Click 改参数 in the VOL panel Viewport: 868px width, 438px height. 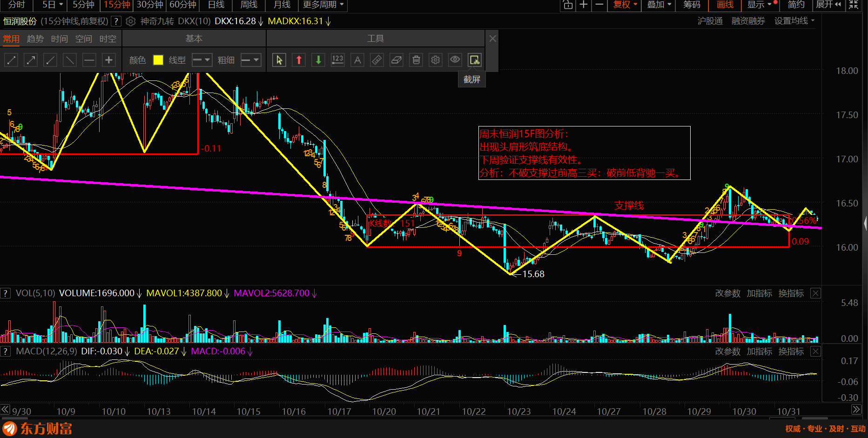728,293
